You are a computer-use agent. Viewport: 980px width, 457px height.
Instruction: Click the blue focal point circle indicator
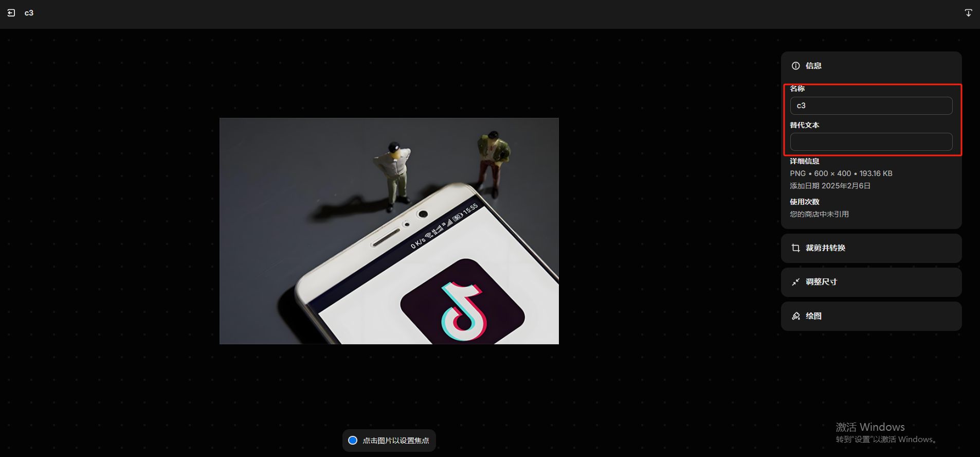[353, 441]
